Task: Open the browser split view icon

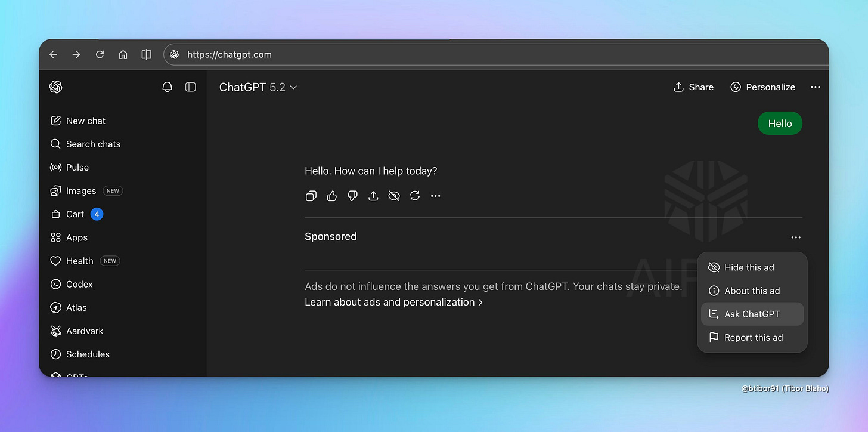Action: tap(146, 54)
